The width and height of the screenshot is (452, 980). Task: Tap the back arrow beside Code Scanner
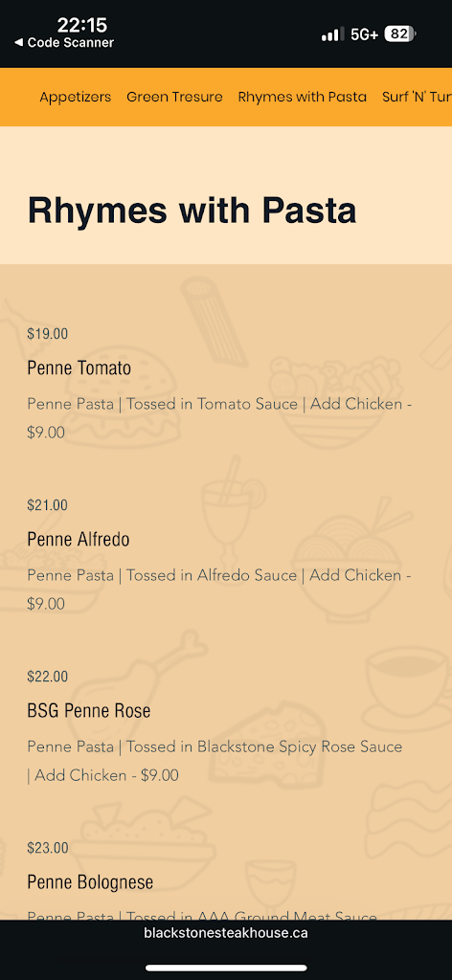(19, 42)
